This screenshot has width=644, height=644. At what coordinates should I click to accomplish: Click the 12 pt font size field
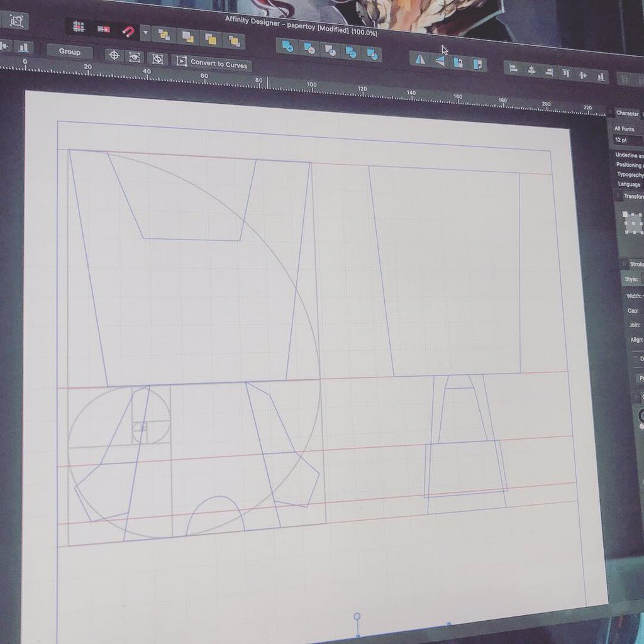[628, 140]
